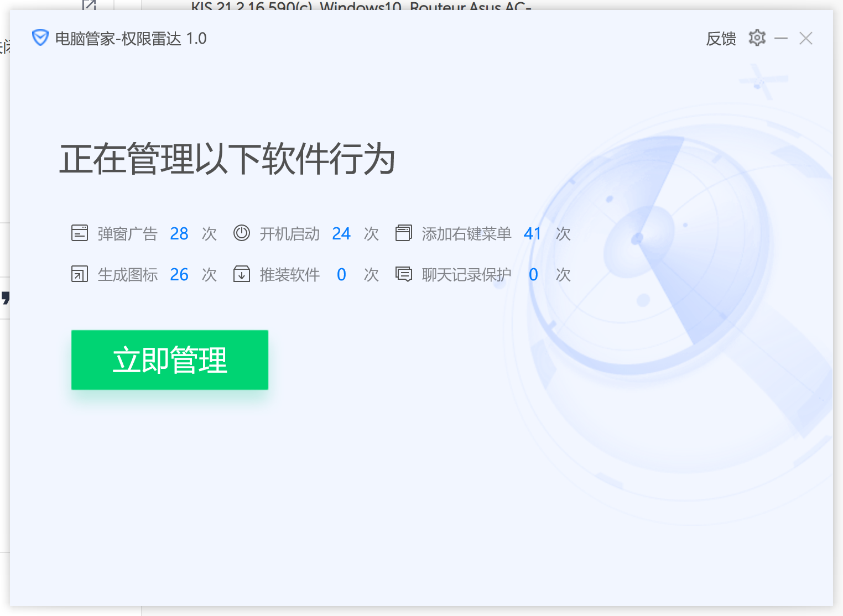
Task: Click the 推装软件 download icon
Action: 242,274
